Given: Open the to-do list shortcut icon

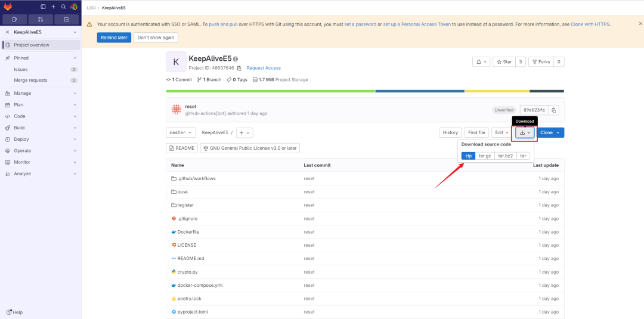Looking at the screenshot, I should click(67, 19).
